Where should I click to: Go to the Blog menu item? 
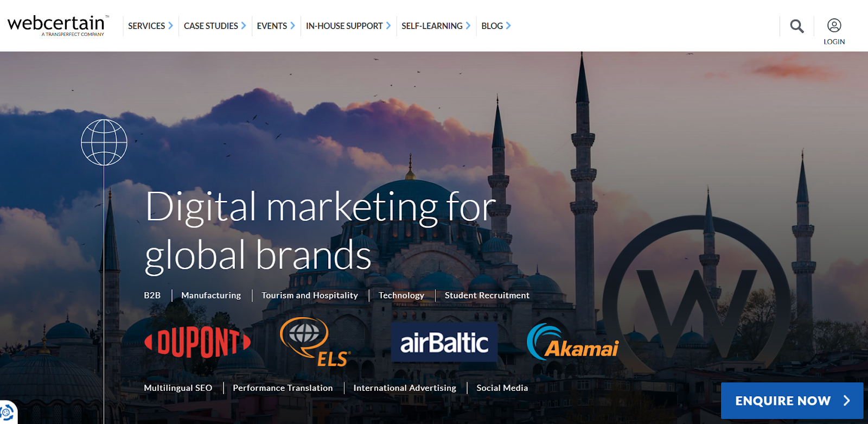pyautogui.click(x=496, y=26)
